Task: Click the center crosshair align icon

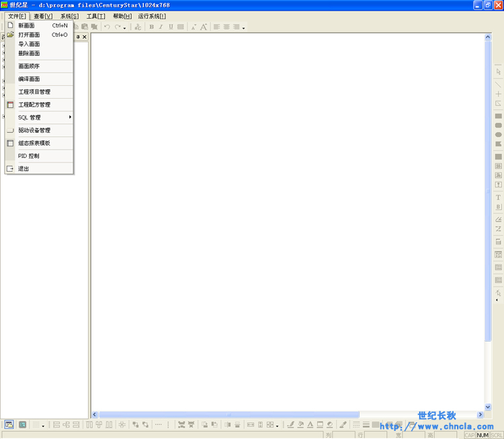Action: tap(122, 425)
